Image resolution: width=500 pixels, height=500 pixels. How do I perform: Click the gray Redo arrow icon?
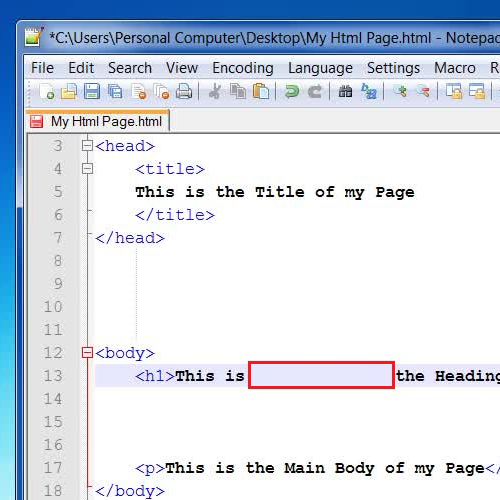[315, 91]
